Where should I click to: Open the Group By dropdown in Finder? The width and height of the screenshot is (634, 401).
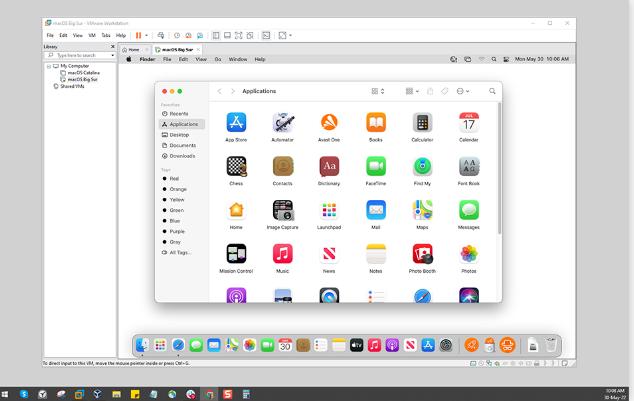[x=412, y=91]
